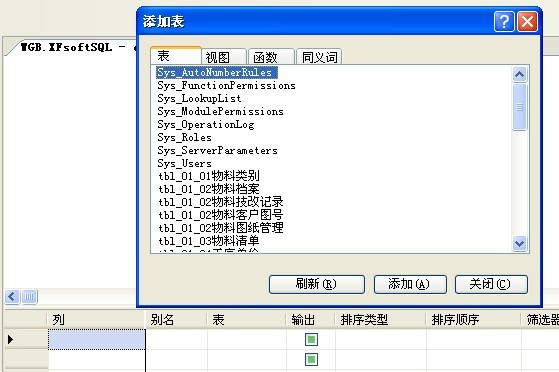Image resolution: width=559 pixels, height=372 pixels.
Task: Choose Sys_OperationLog from the list
Action: click(206, 124)
